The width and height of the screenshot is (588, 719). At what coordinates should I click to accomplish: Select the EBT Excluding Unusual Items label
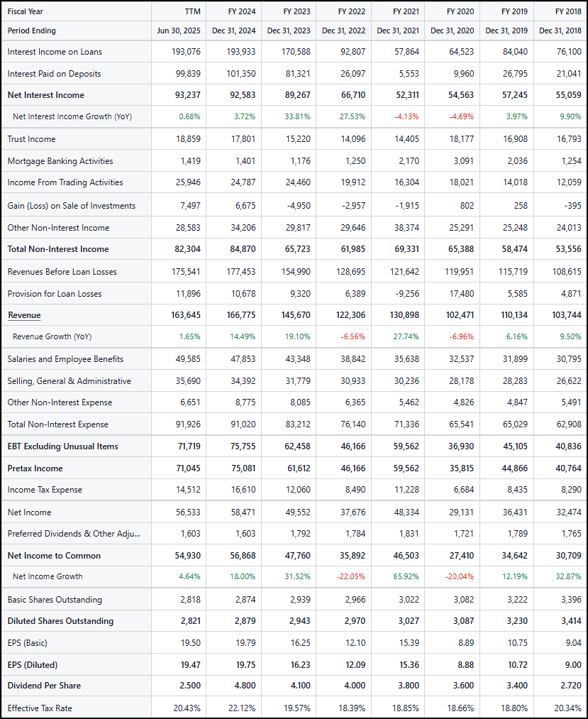click(x=63, y=446)
